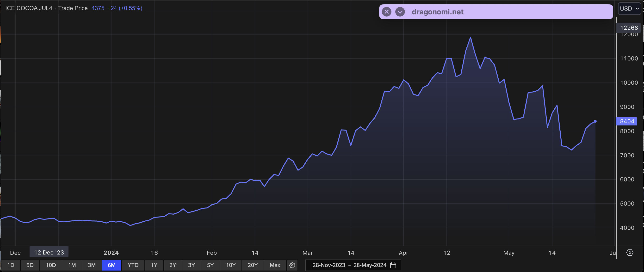644x272 pixels.
Task: Click the Apr axis label
Action: 403,253
